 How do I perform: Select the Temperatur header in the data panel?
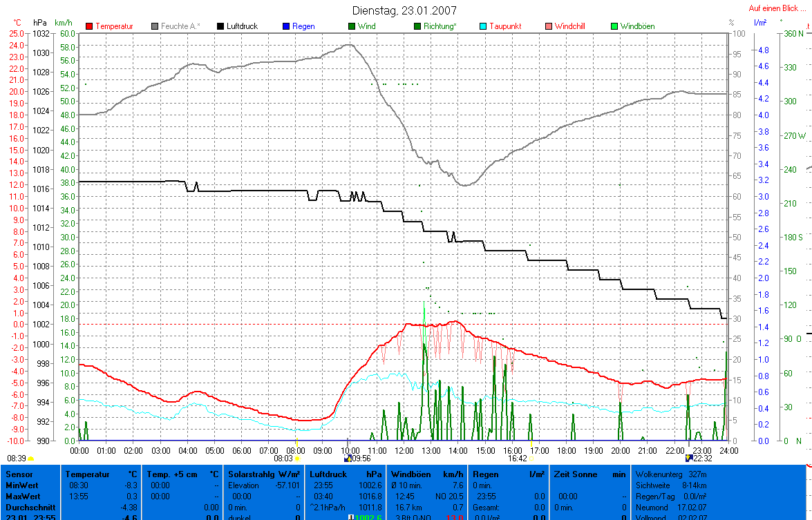pyautogui.click(x=87, y=474)
